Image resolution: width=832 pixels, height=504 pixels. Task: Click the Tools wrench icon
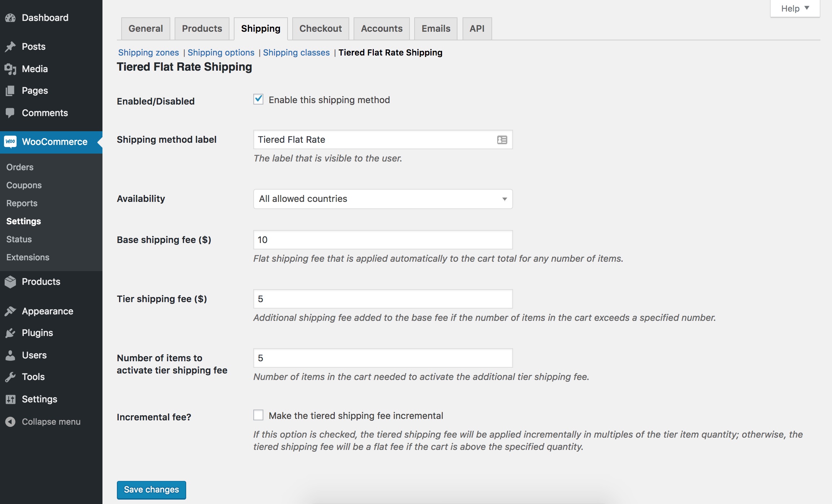tap(10, 377)
